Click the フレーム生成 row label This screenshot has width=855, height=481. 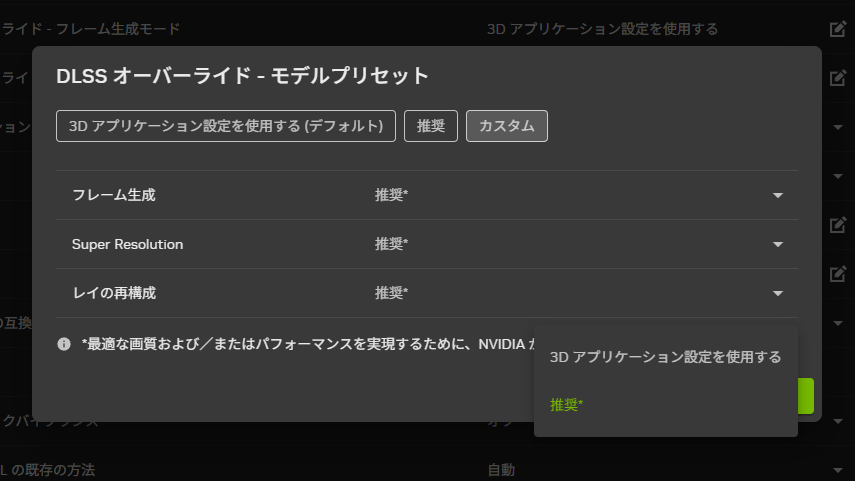pyautogui.click(x=114, y=195)
